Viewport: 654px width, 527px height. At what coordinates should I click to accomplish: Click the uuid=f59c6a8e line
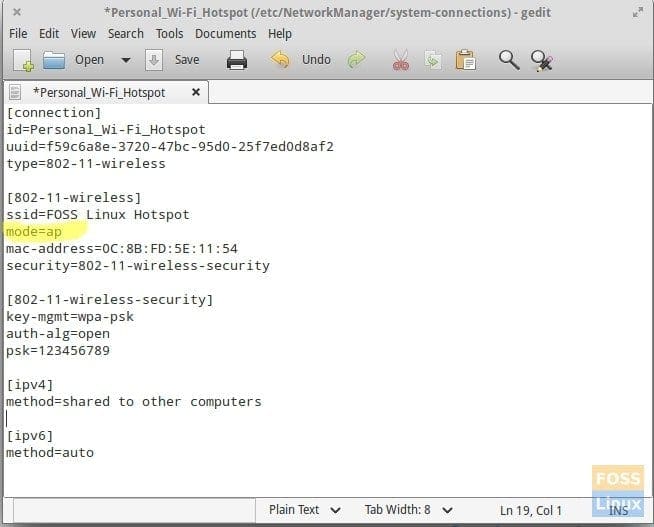point(170,147)
